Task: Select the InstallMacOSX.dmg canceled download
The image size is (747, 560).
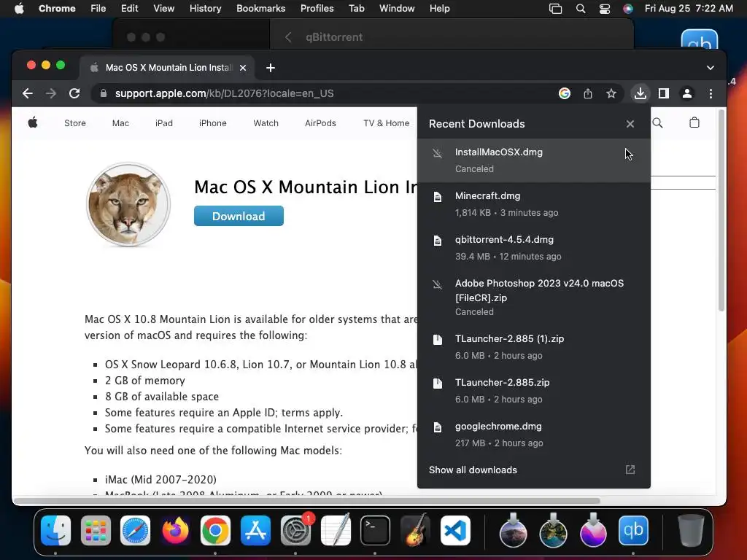Action: point(533,160)
